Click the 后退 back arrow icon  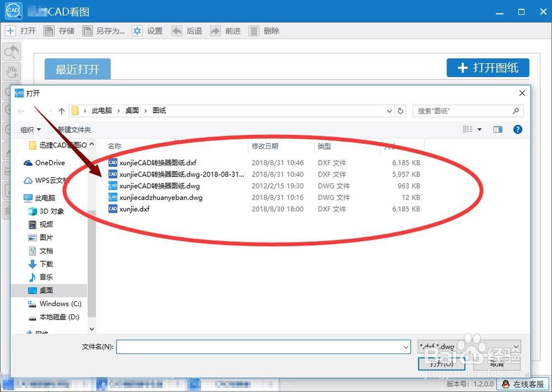177,31
